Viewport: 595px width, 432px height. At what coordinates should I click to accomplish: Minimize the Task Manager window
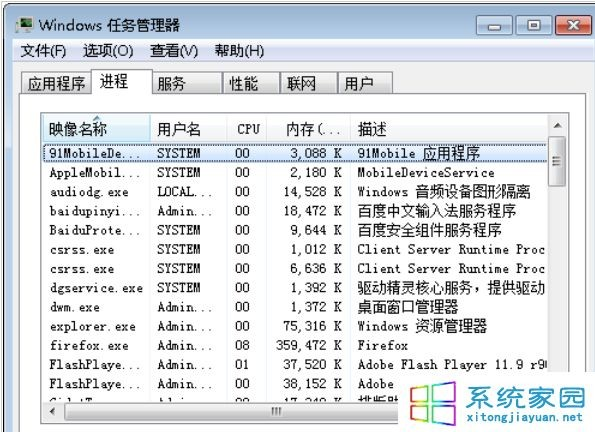coord(494,25)
